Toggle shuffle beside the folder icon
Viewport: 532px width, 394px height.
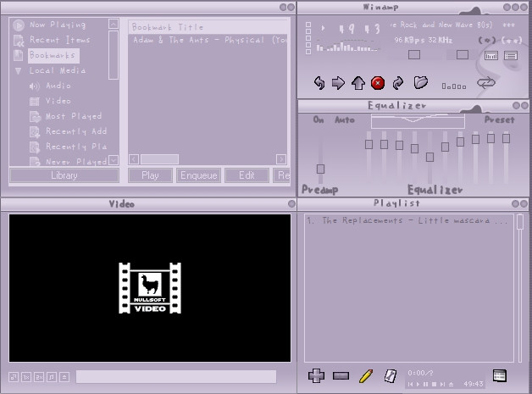coord(454,86)
